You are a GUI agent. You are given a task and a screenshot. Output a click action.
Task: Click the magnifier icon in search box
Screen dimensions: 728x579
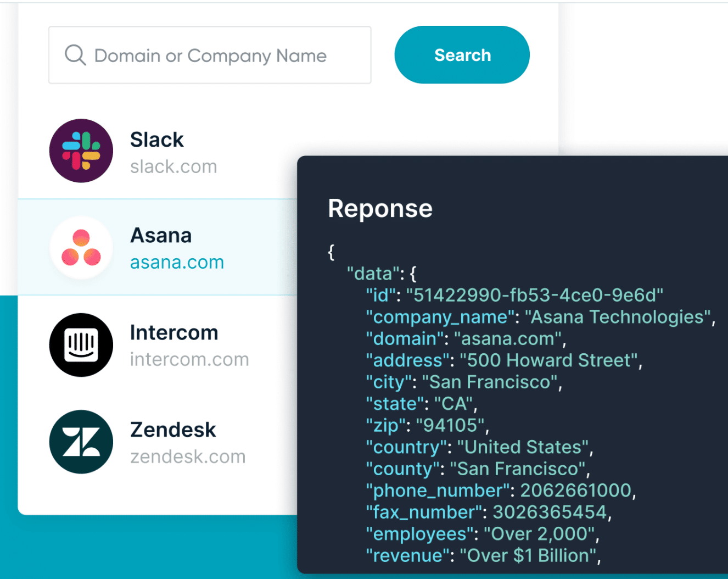click(x=75, y=55)
